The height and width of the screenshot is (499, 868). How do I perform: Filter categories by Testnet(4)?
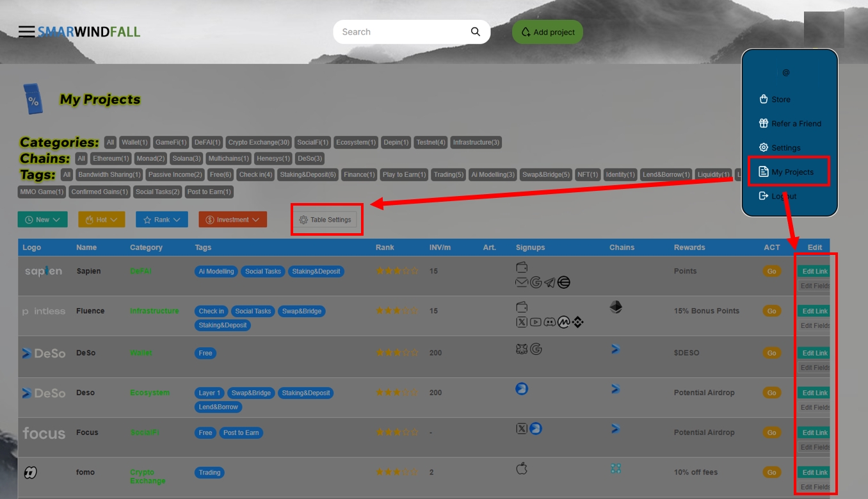click(x=430, y=142)
